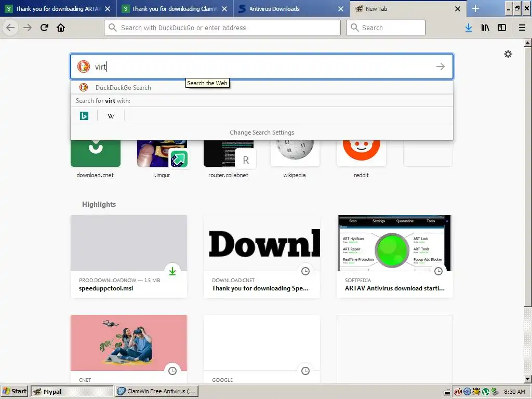Search for virt with Wikipedia icon
Viewport: 532px width, 399px height.
click(111, 116)
